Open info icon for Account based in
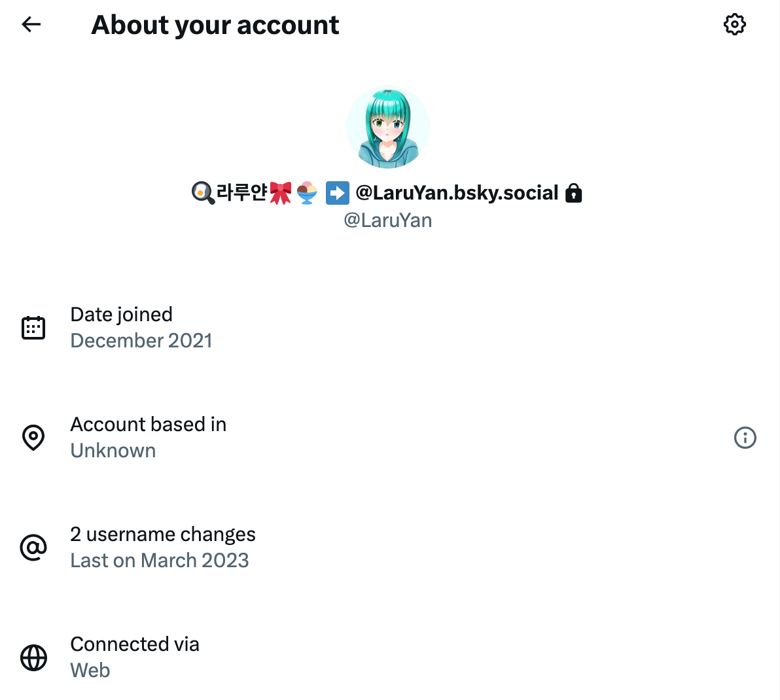The image size is (780, 700). [745, 438]
